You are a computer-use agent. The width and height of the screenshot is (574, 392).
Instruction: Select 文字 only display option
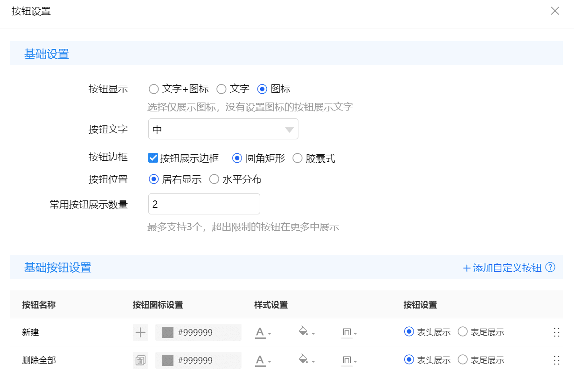coord(221,89)
